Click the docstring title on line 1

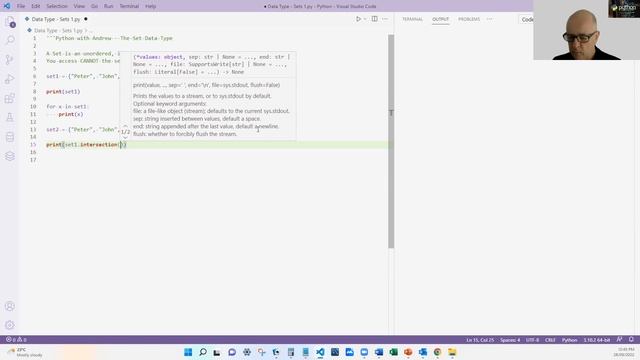click(109, 38)
